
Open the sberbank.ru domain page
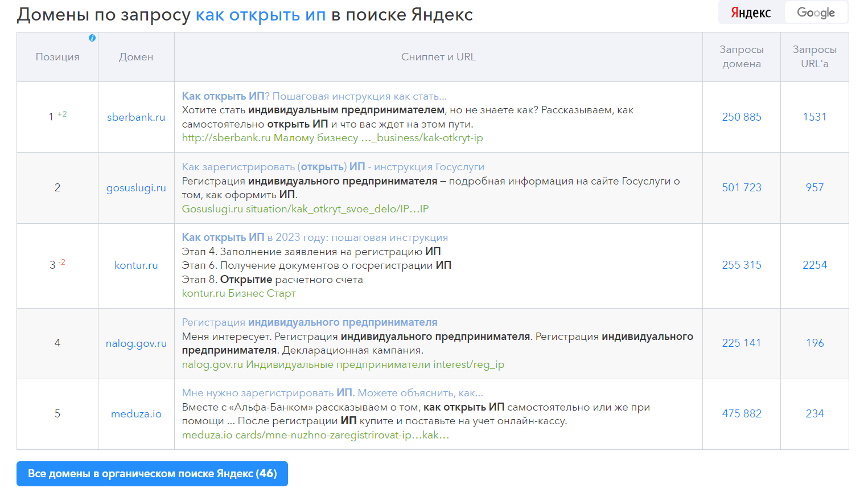click(135, 117)
